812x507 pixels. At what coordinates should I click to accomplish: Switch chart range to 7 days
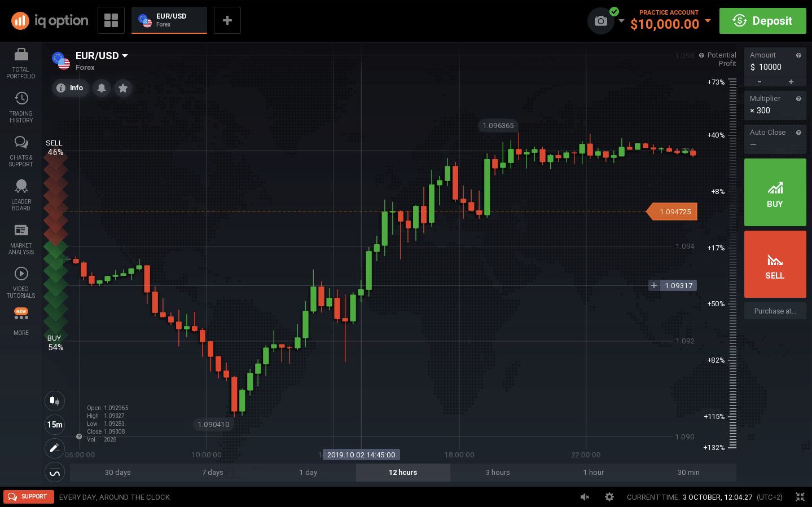pyautogui.click(x=213, y=473)
